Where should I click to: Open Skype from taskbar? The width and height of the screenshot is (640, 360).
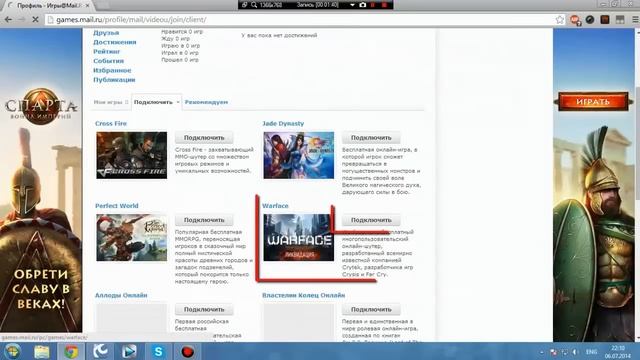[x=158, y=351]
